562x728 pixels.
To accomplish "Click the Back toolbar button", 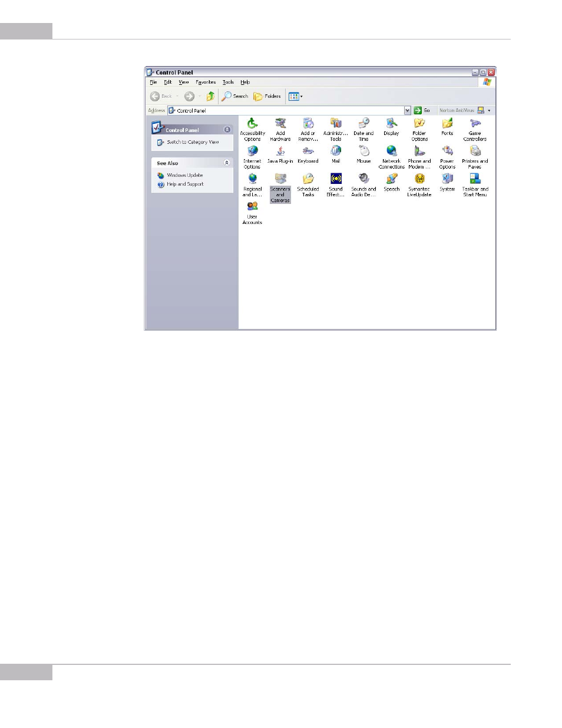I will click(161, 96).
